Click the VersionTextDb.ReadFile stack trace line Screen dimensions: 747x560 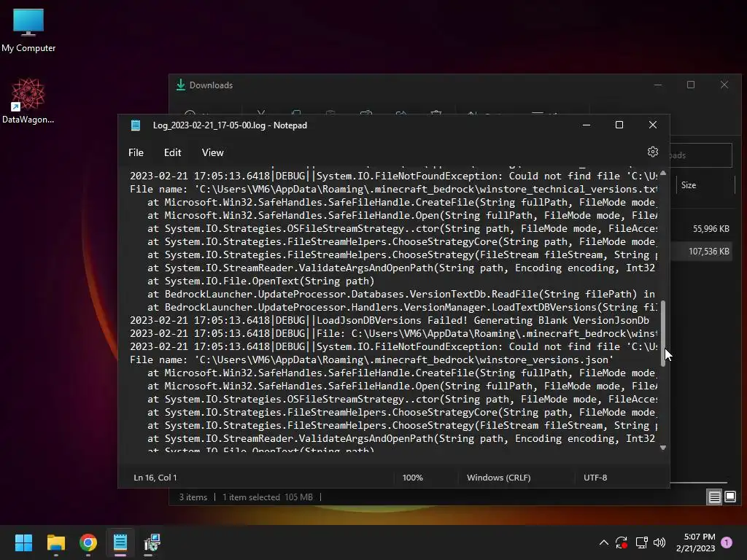click(x=401, y=295)
